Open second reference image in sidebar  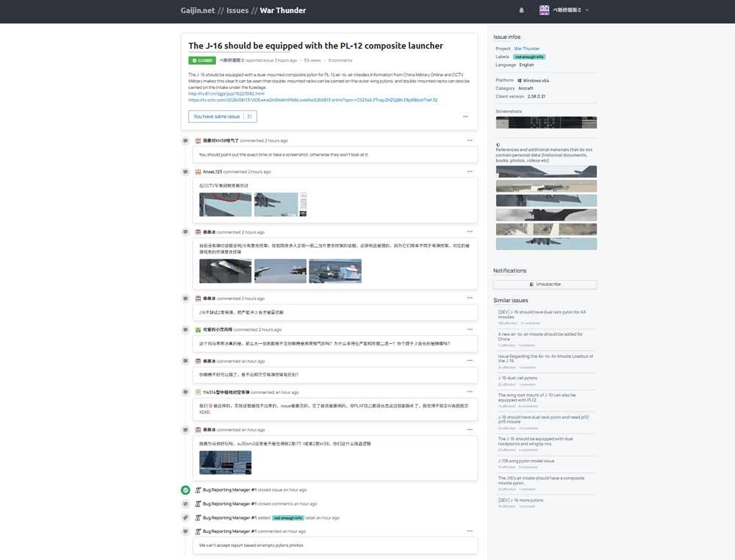[x=546, y=186]
